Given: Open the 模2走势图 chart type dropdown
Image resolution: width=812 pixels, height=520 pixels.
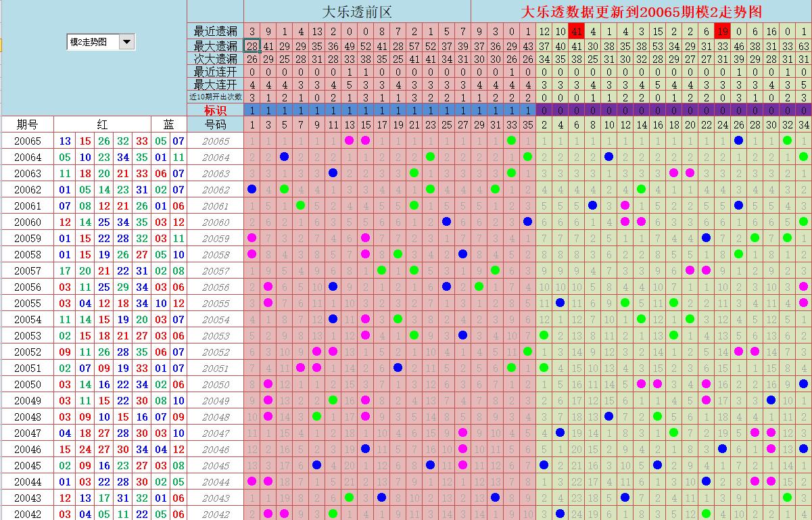Looking at the screenshot, I should [x=126, y=42].
